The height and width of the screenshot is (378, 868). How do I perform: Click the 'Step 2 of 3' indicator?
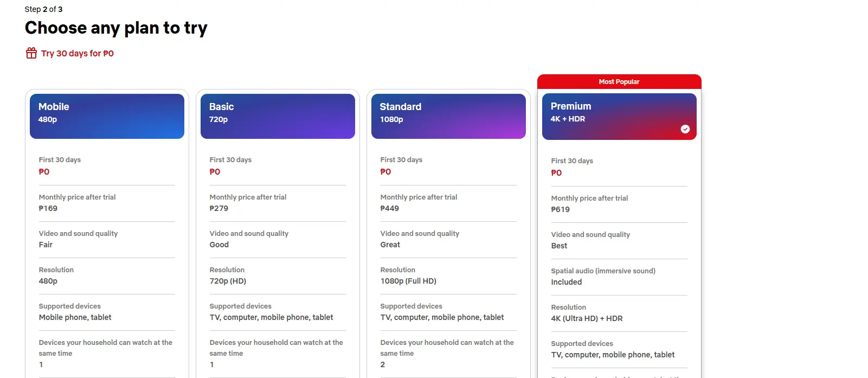(43, 9)
